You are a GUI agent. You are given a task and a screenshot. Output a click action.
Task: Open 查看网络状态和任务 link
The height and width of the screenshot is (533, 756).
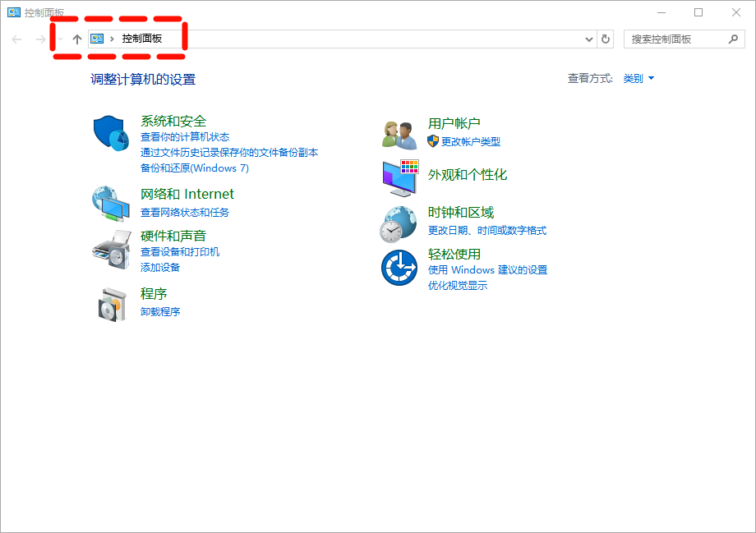(185, 212)
